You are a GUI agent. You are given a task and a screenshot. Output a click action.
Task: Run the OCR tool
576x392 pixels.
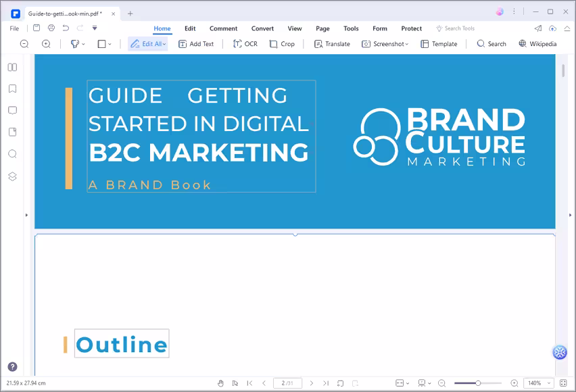[x=245, y=44]
